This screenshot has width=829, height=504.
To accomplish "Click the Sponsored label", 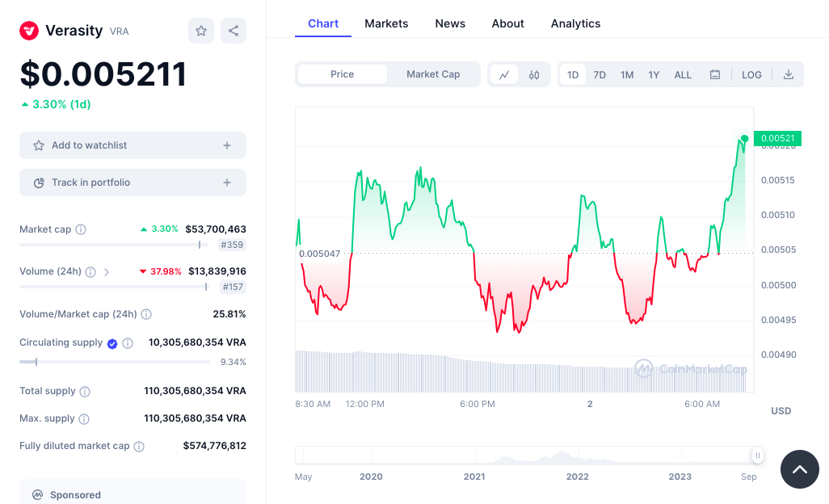I will point(75,495).
